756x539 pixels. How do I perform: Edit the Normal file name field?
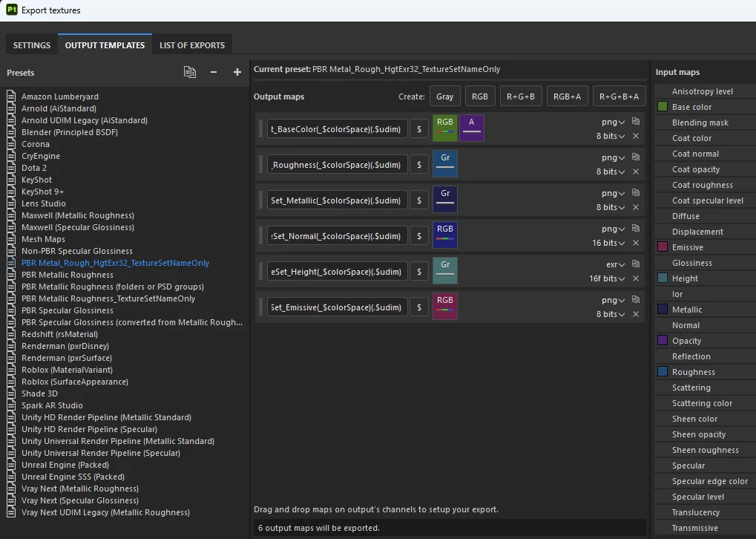click(337, 236)
